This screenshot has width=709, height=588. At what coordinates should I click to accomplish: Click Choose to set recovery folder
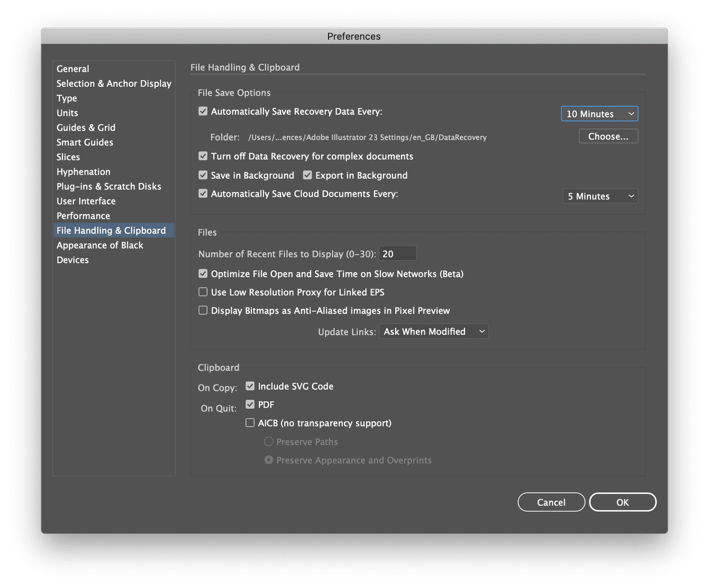point(607,136)
